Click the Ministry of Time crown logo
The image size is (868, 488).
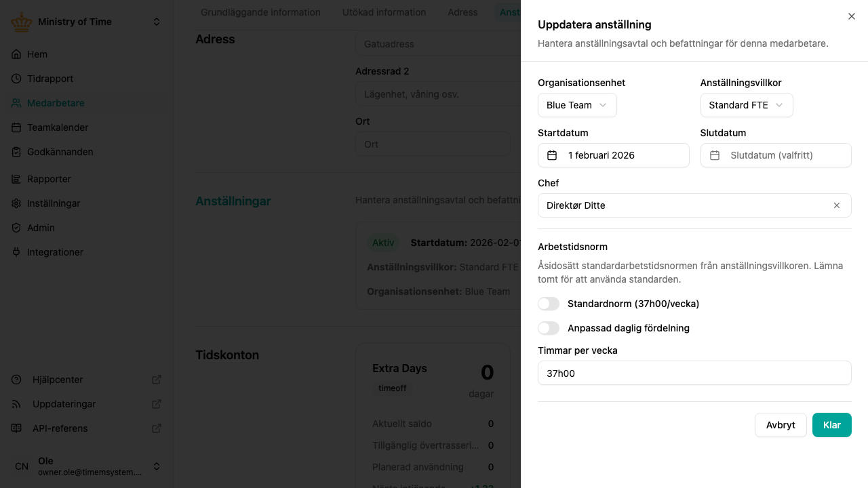pyautogui.click(x=22, y=22)
